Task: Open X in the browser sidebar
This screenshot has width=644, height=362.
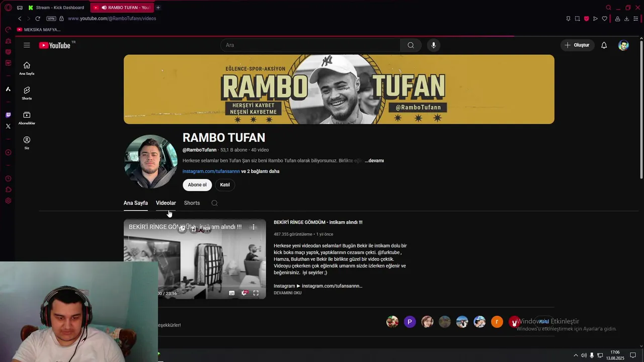Action: click(8, 126)
